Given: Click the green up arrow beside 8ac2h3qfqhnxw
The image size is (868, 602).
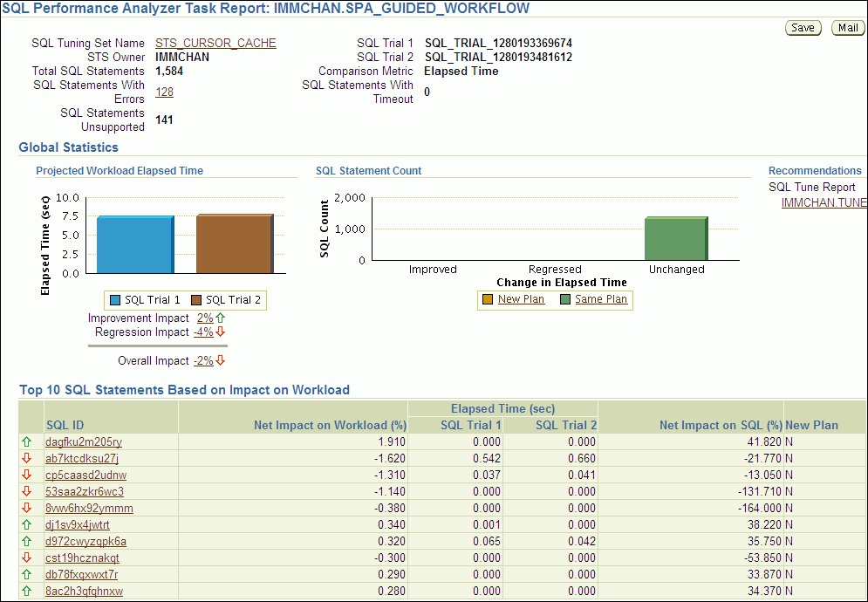Looking at the screenshot, I should 27,592.
